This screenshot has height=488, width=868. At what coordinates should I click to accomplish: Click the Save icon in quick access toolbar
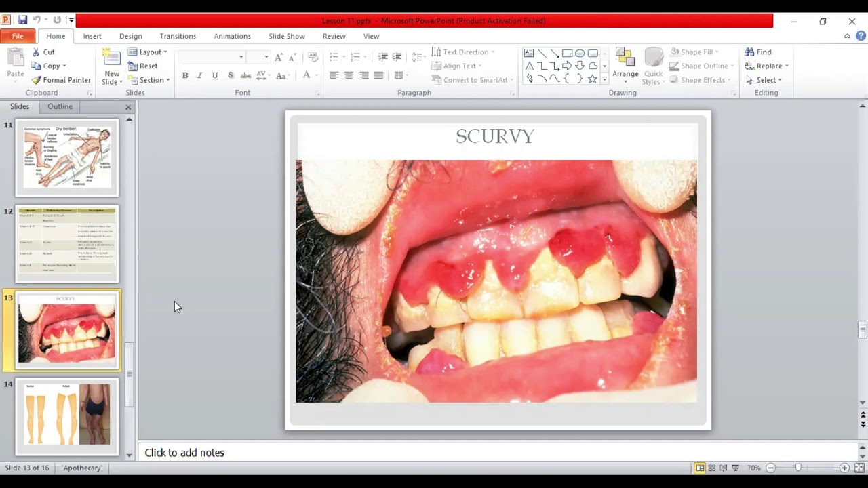click(x=23, y=20)
